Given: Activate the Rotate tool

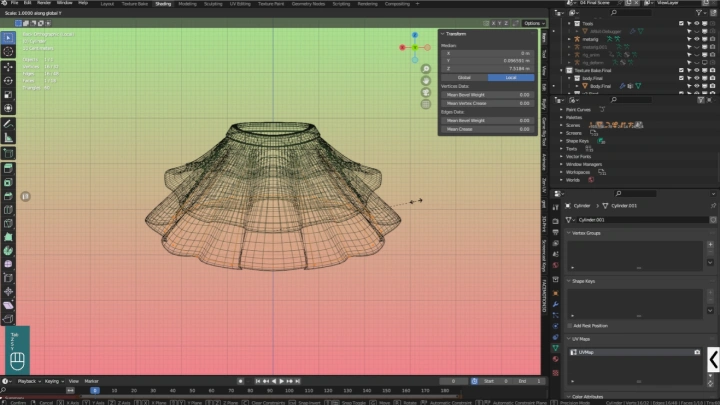Looking at the screenshot, I should (x=8, y=80).
